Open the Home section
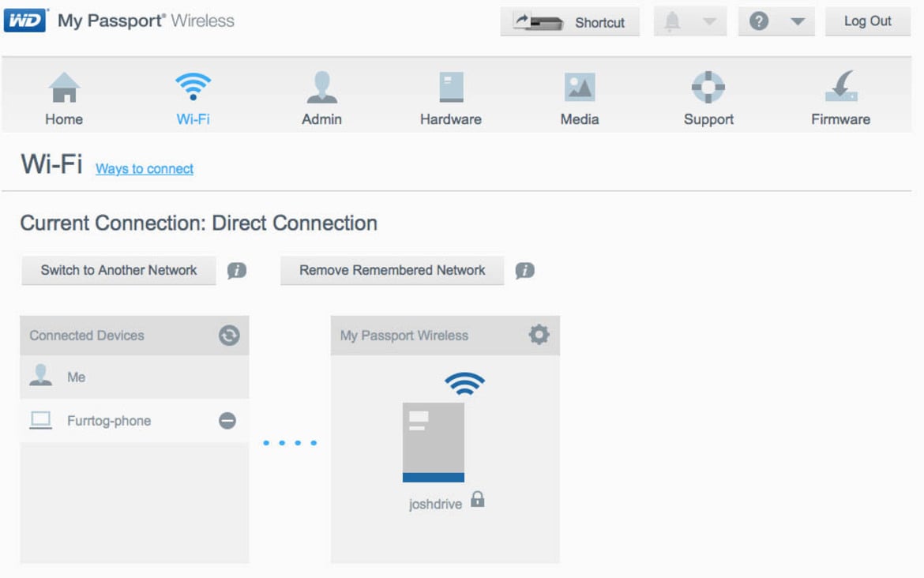Screen dimensions: 924x578 point(64,99)
